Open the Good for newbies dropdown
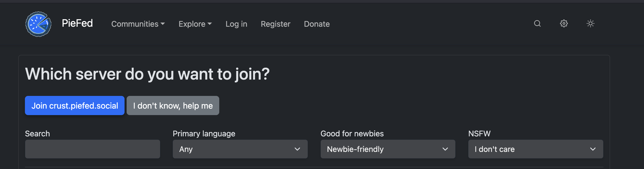This screenshot has height=169, width=644. pyautogui.click(x=388, y=149)
